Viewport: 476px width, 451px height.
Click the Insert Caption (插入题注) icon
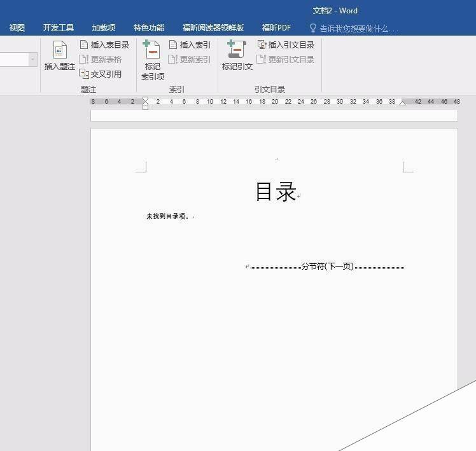tap(60, 50)
